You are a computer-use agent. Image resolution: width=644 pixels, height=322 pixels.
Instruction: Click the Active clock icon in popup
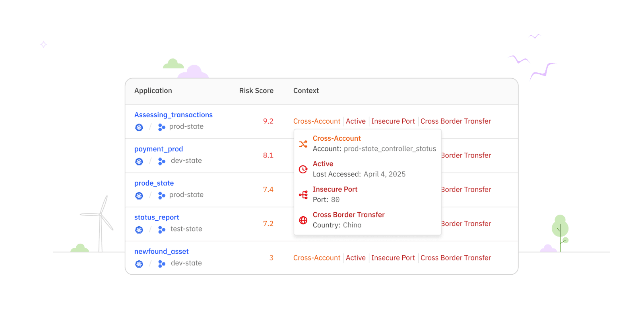click(303, 169)
